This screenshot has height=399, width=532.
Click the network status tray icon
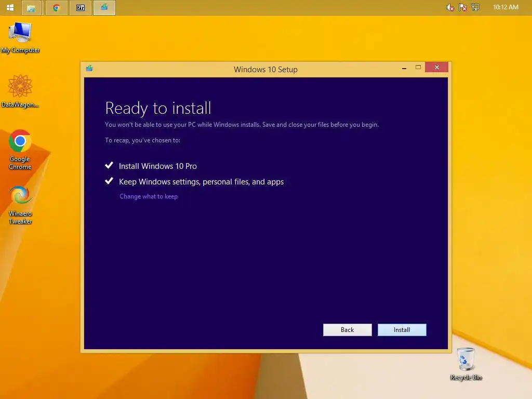[475, 7]
